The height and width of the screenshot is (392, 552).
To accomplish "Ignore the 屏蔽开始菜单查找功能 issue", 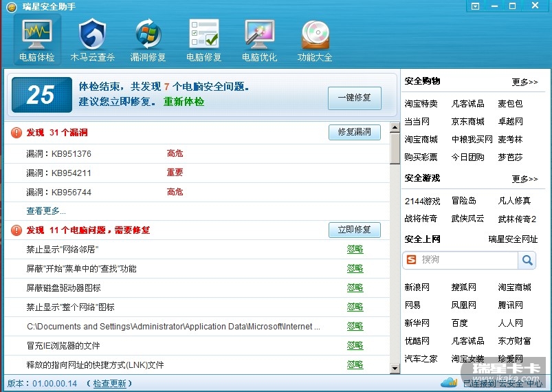I will (355, 269).
